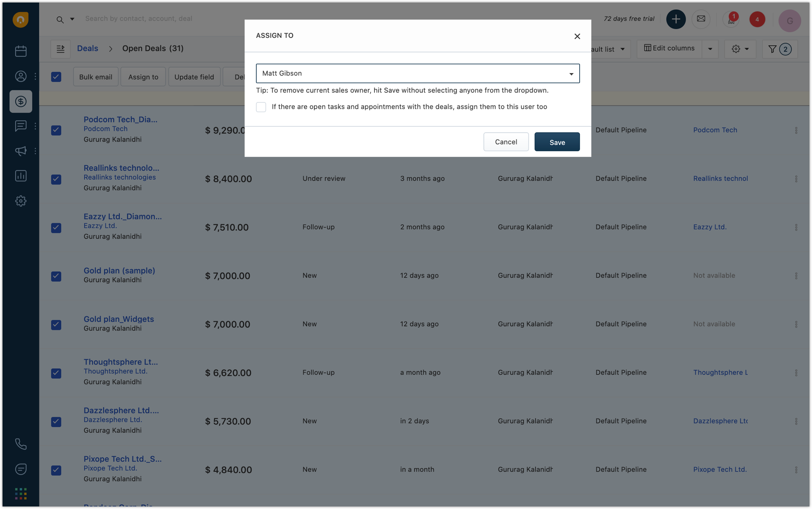
Task: Open the Analytics reports icon in sidebar
Action: (21, 176)
